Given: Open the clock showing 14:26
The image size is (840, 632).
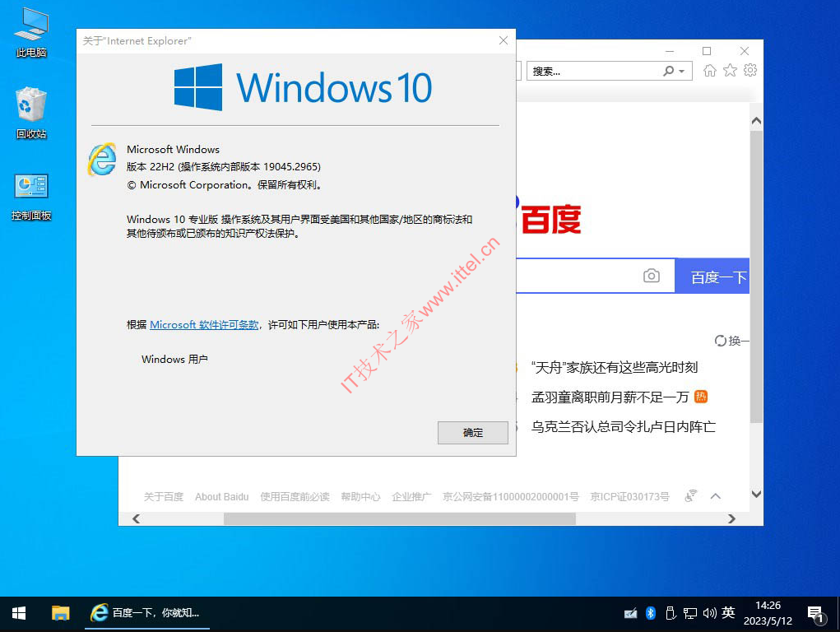Looking at the screenshot, I should (768, 613).
